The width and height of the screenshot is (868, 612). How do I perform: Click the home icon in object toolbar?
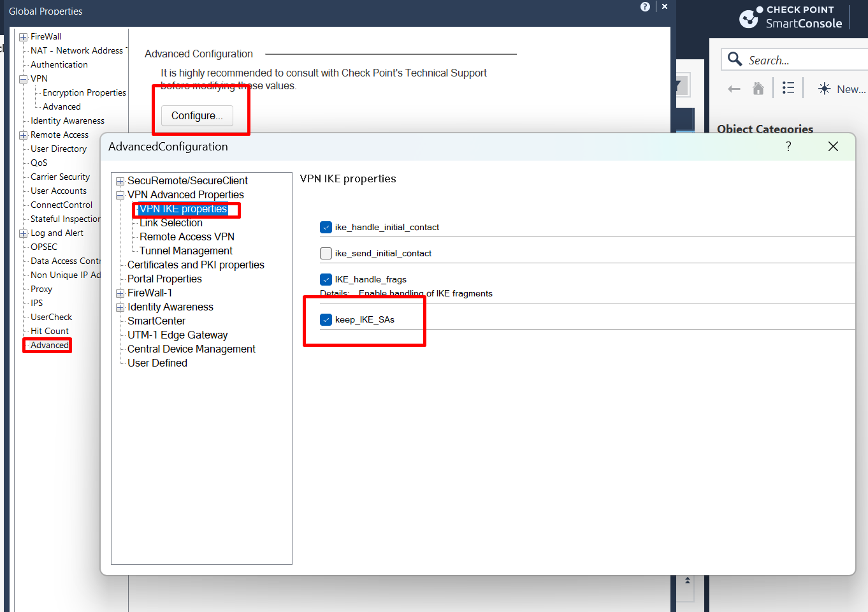[758, 89]
